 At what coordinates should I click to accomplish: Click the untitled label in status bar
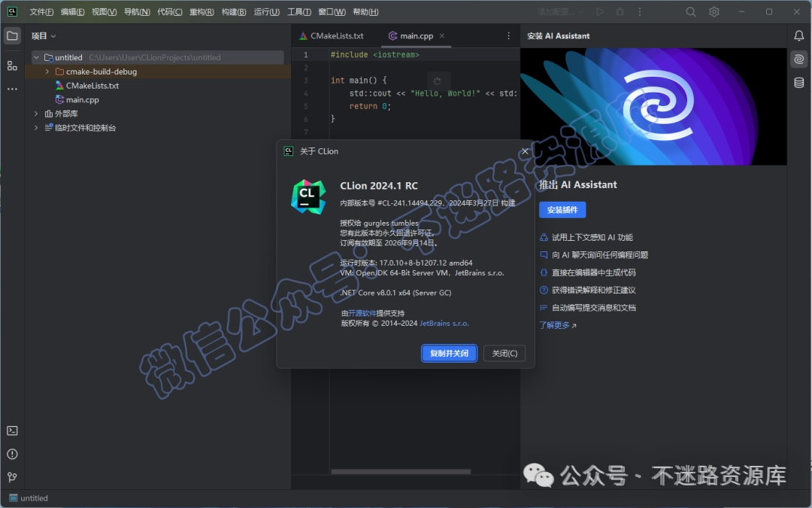[x=34, y=498]
